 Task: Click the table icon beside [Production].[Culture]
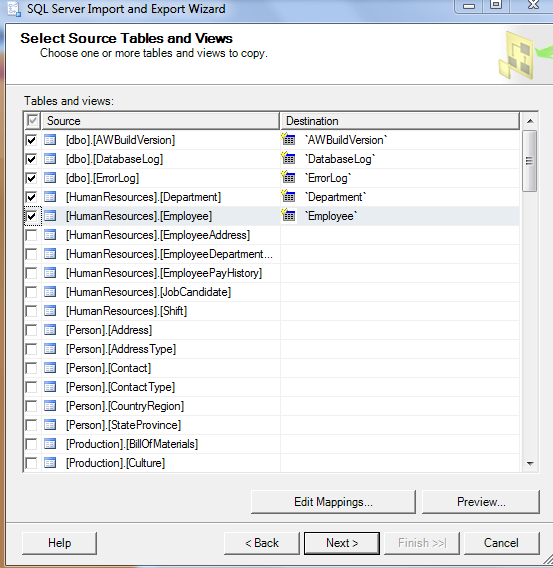click(x=50, y=463)
